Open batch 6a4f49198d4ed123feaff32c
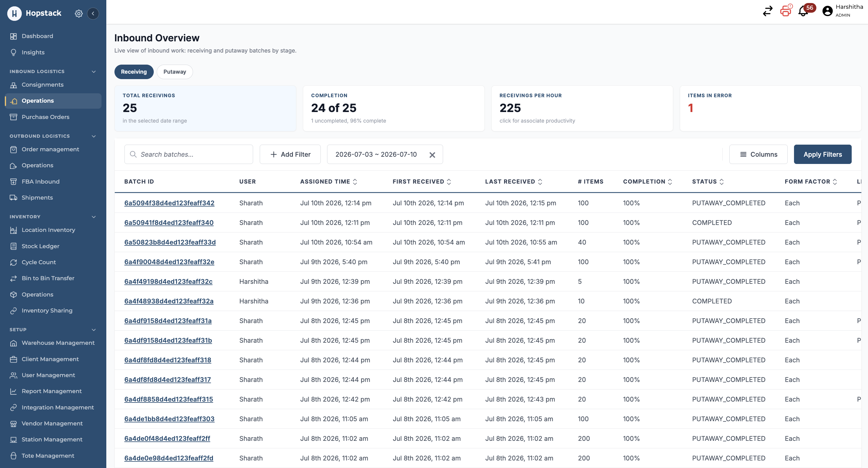This screenshot has height=468, width=868. coord(169,282)
